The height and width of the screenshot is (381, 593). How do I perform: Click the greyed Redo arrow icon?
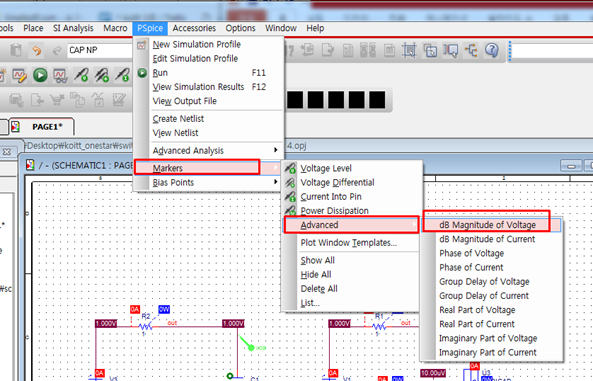tap(57, 50)
